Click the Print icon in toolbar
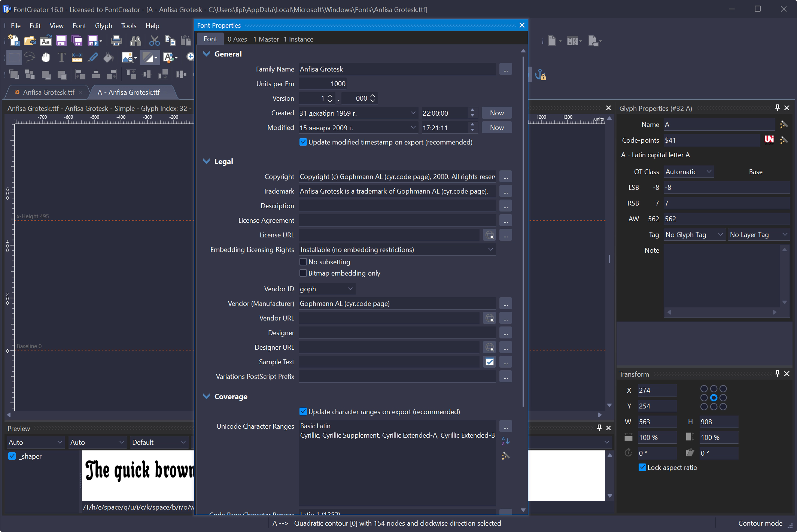797x532 pixels. pos(116,40)
